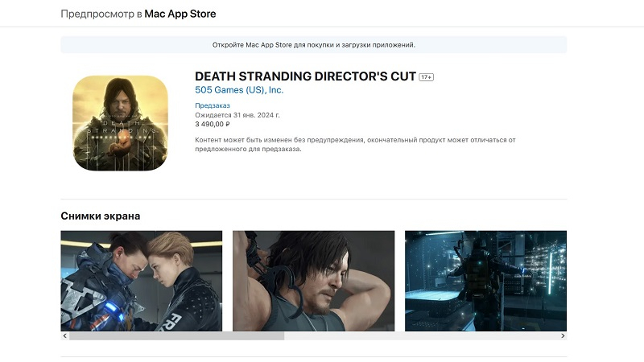This screenshot has height=362, width=644.
Task: Click the empty scrollbar track right of thumb
Action: (419, 336)
